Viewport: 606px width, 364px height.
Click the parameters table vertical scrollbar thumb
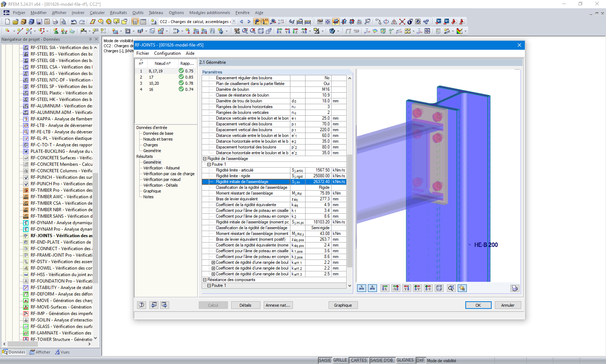[x=350, y=211]
